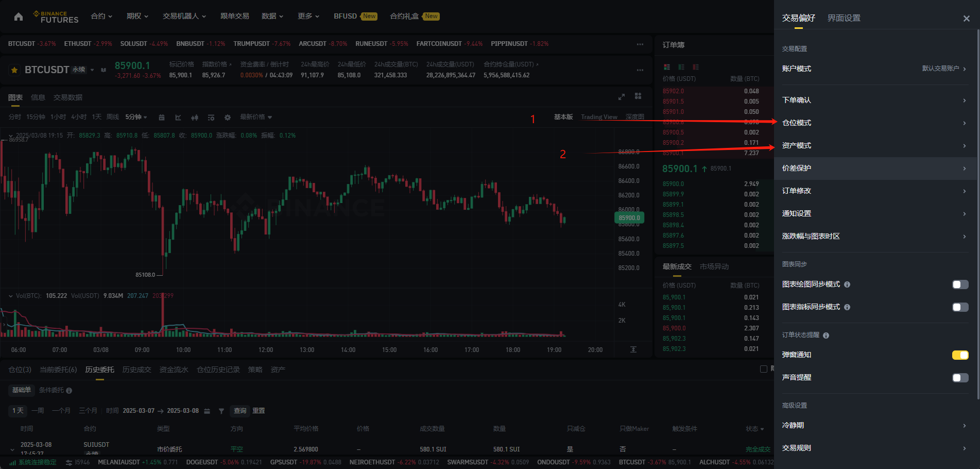Enable 图表绘图同步模式 toggle

tap(960, 284)
